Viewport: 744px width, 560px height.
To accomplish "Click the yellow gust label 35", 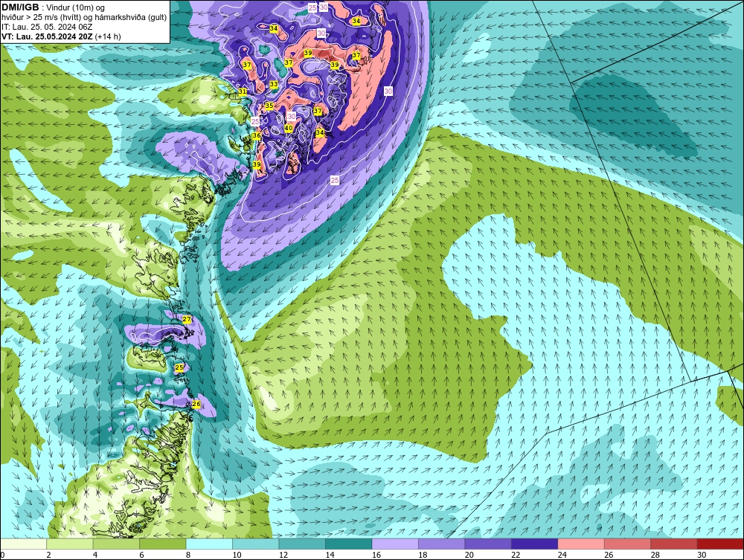I will pos(269,106).
